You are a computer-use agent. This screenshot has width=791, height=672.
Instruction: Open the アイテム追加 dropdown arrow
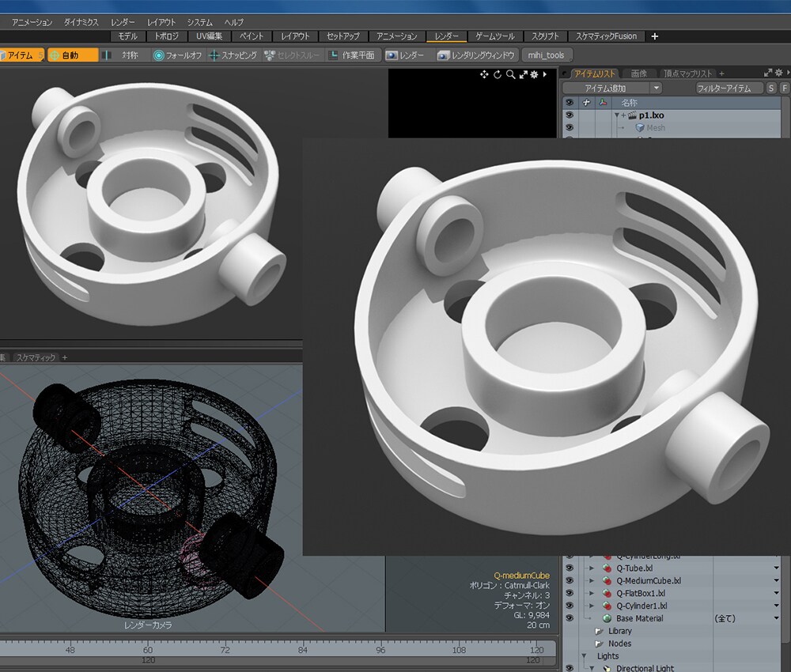coord(656,89)
